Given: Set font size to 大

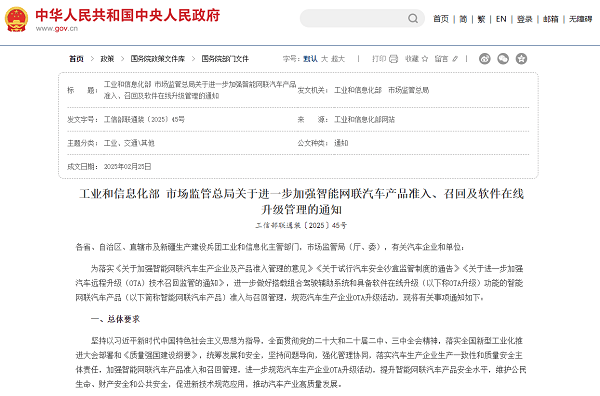Looking at the screenshot, I should 324,59.
